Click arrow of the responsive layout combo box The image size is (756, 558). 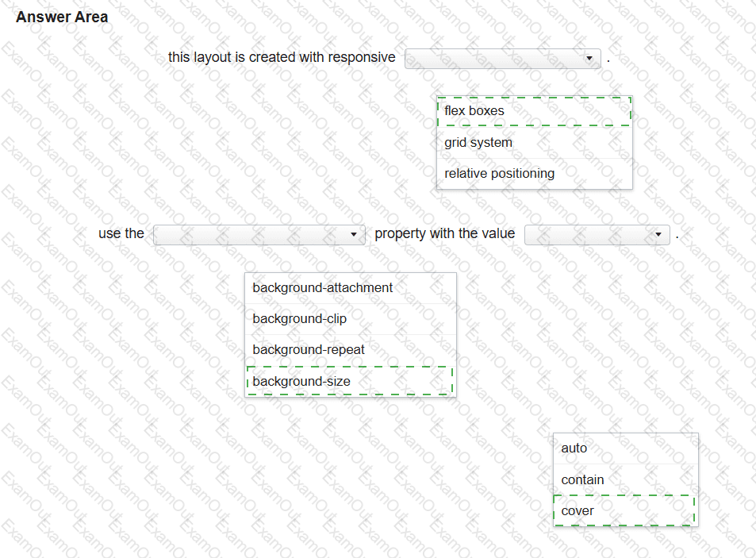pos(589,59)
